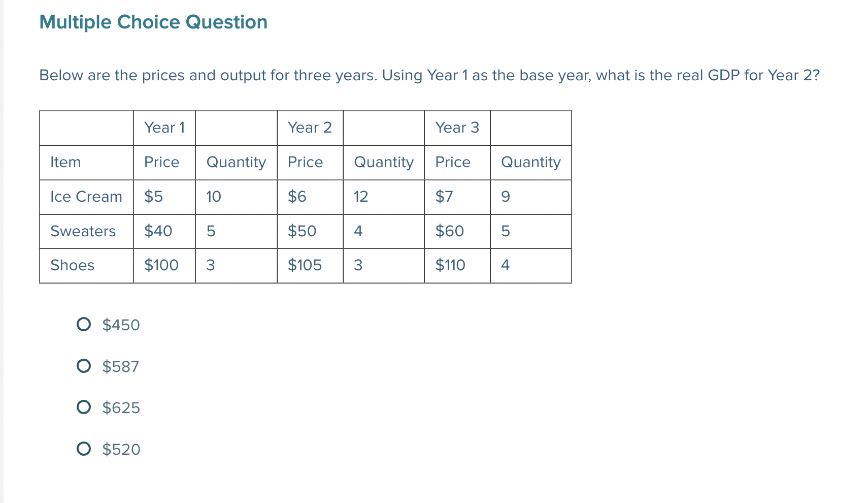The image size is (868, 503).
Task: Click the Year 3 column header
Action: pos(456,128)
